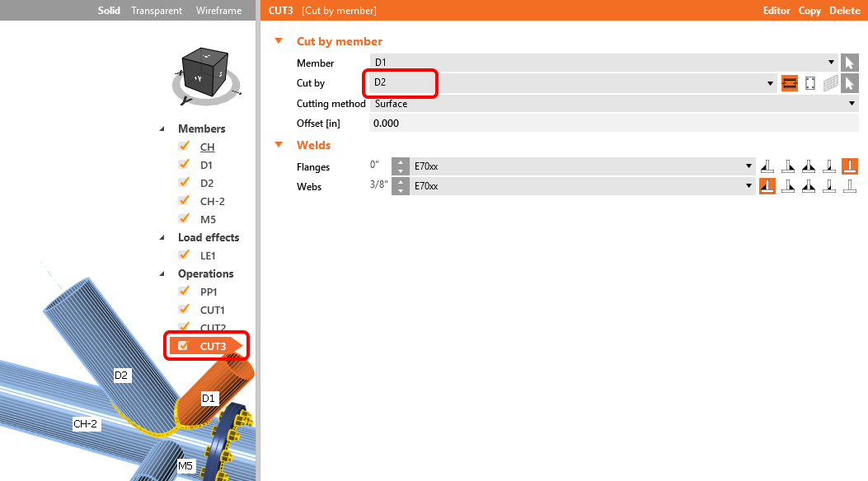Toggle visibility checkbox for member CH-2
The image size is (868, 481).
coord(184,201)
